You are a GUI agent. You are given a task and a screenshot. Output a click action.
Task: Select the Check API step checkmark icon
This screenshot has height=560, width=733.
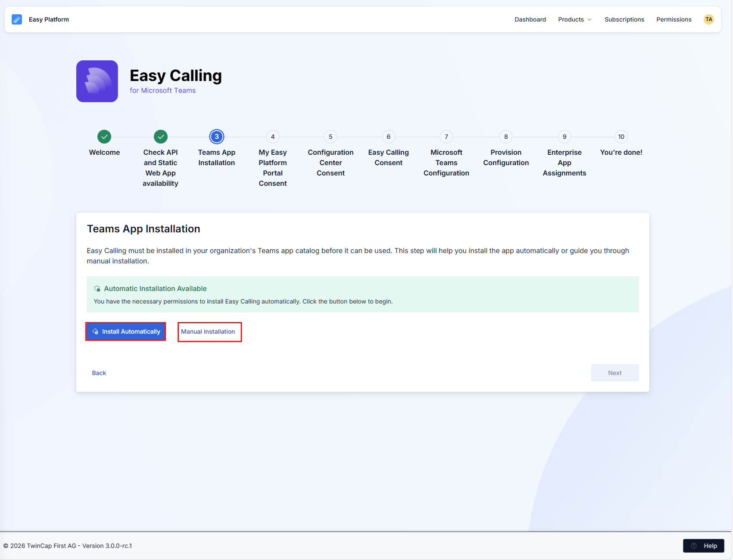click(161, 137)
